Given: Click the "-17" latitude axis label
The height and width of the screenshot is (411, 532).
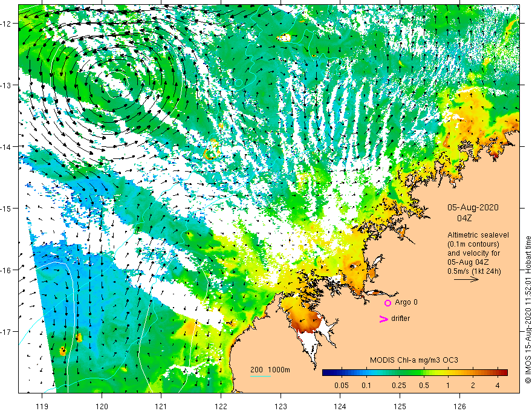Looking at the screenshot, I should [6, 332].
